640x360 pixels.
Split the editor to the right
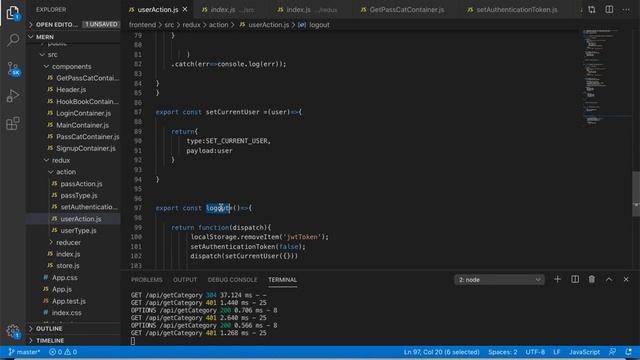point(609,9)
